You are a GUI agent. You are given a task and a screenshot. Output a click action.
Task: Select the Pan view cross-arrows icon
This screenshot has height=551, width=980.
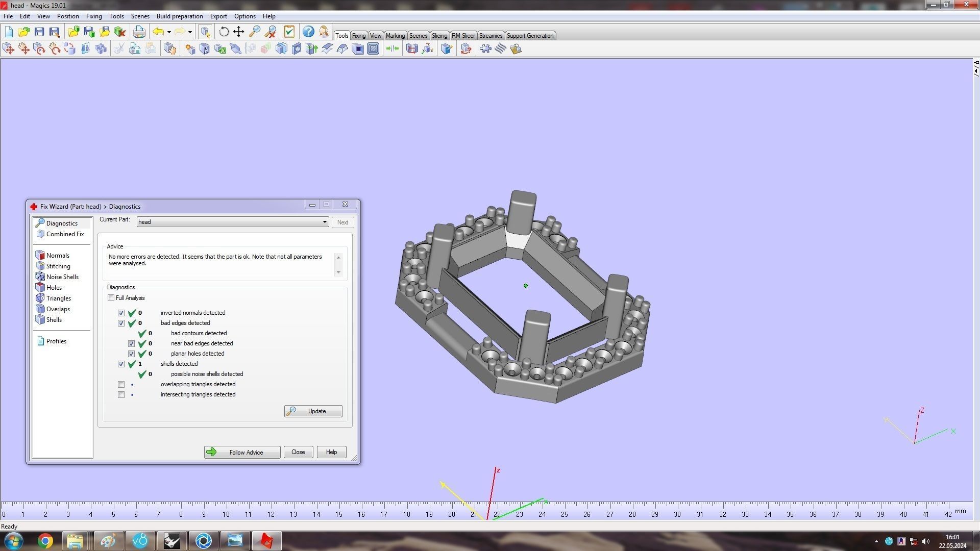[239, 32]
